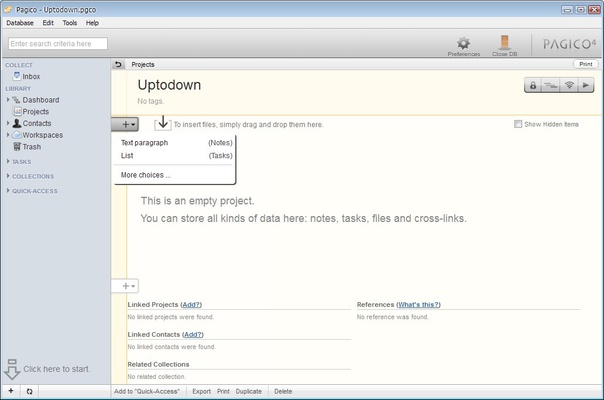The image size is (604, 400).
Task: Open the Help menu
Action: click(x=92, y=23)
